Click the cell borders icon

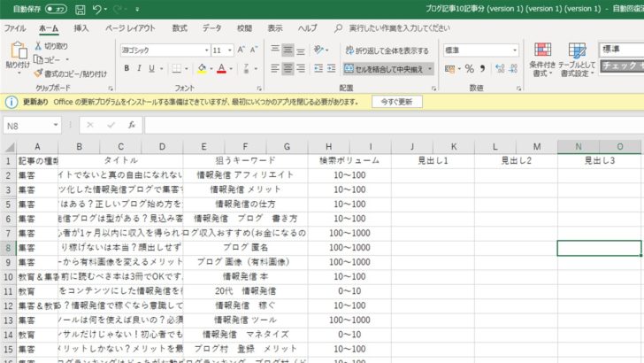(x=177, y=68)
